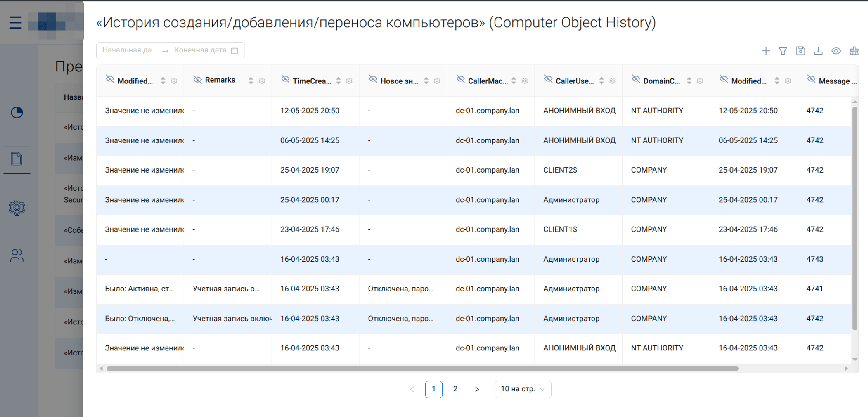Click the eye icon in the toolbar

(836, 51)
